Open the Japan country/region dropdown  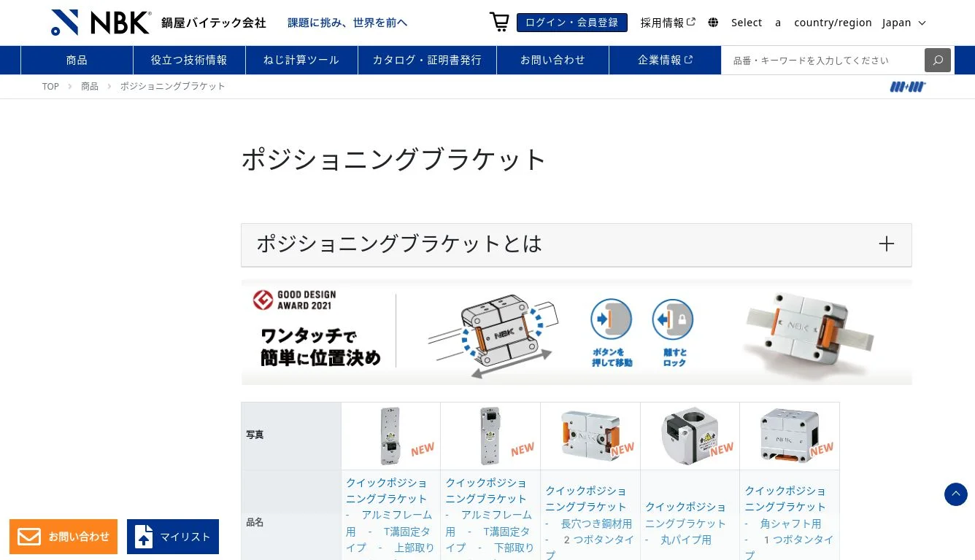point(904,23)
